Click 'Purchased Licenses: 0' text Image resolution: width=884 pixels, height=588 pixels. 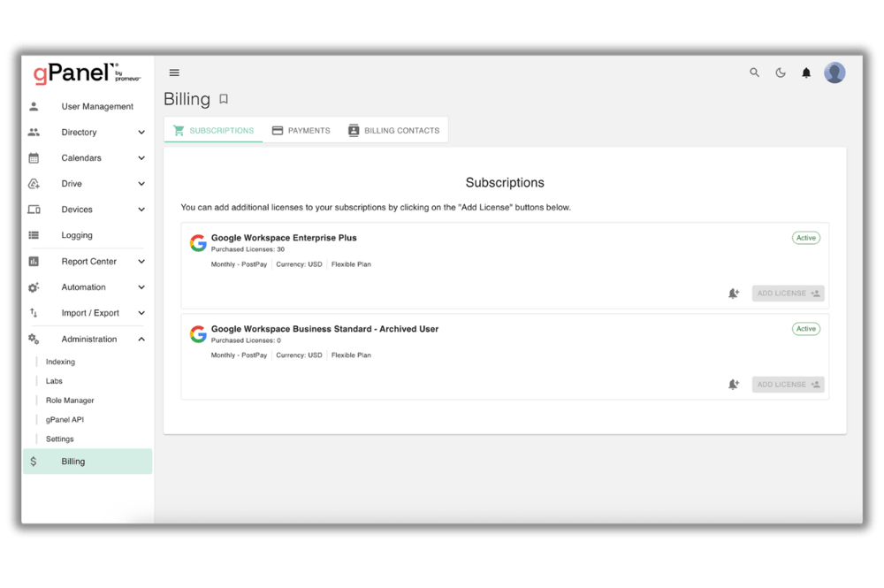[x=246, y=340]
